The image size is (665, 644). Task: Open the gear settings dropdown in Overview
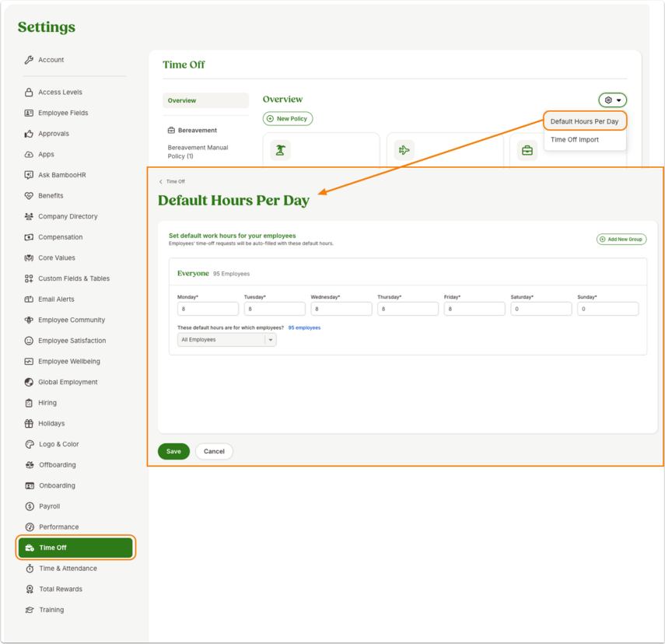click(x=612, y=100)
